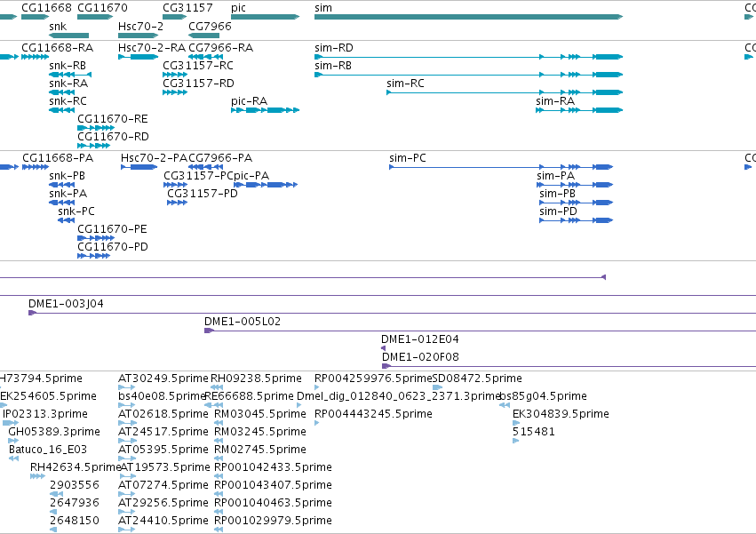This screenshot has width=756, height=534.
Task: Select transcript CG31157-RD
Action: (175, 92)
